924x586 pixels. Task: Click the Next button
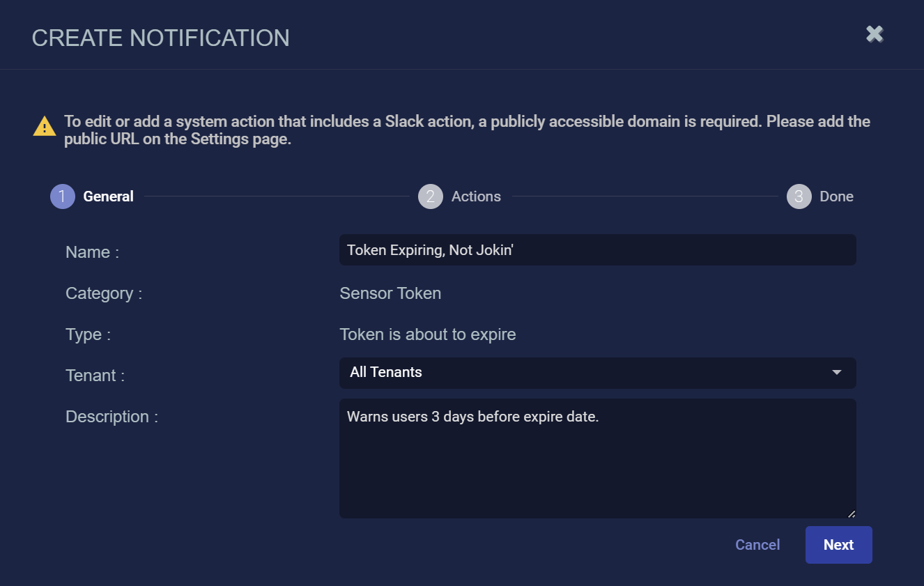838,545
